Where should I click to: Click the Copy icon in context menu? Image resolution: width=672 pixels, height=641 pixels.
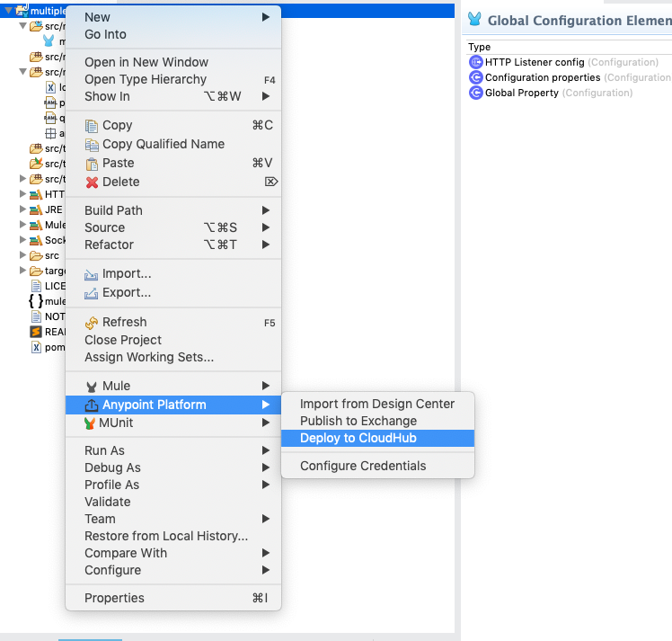pos(92,126)
